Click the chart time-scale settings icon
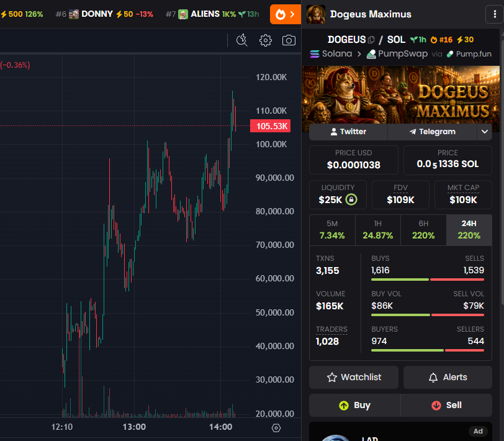Image resolution: width=504 pixels, height=441 pixels. click(x=276, y=428)
